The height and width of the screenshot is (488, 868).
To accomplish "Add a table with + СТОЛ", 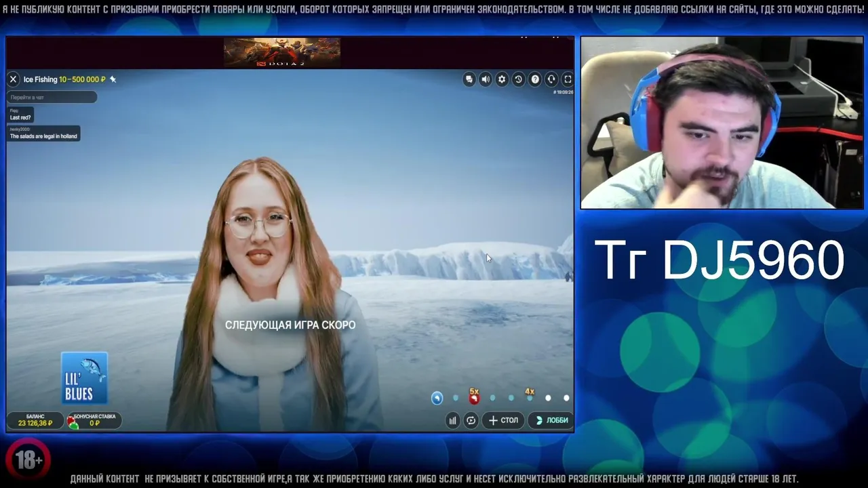I will [503, 420].
